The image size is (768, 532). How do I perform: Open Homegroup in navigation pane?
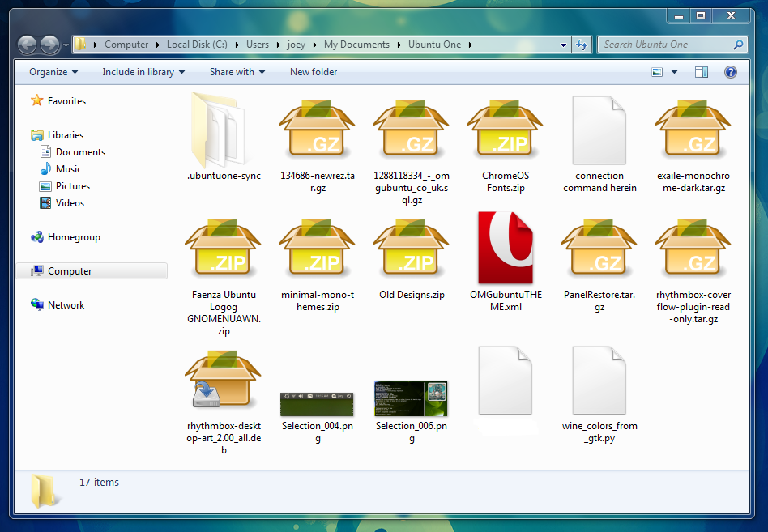[74, 237]
